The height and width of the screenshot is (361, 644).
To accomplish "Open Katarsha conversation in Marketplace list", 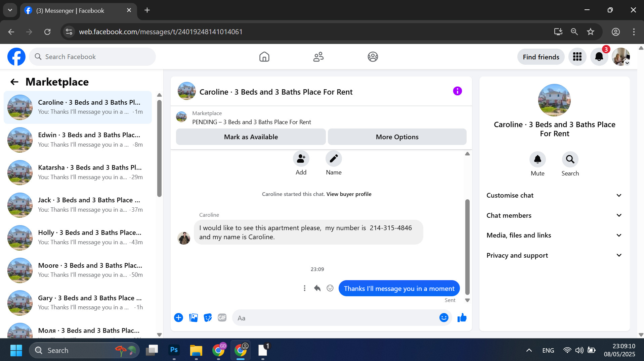I will [78, 172].
